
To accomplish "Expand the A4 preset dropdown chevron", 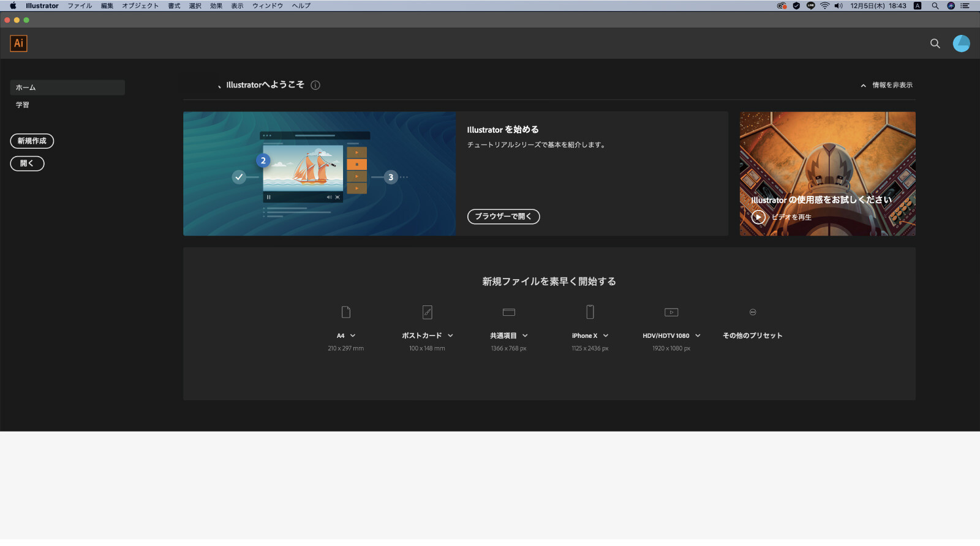I will (353, 336).
